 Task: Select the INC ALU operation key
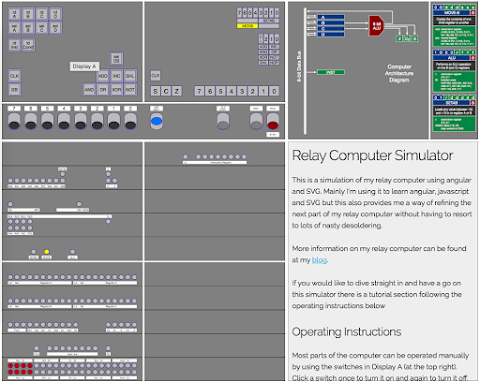point(116,76)
